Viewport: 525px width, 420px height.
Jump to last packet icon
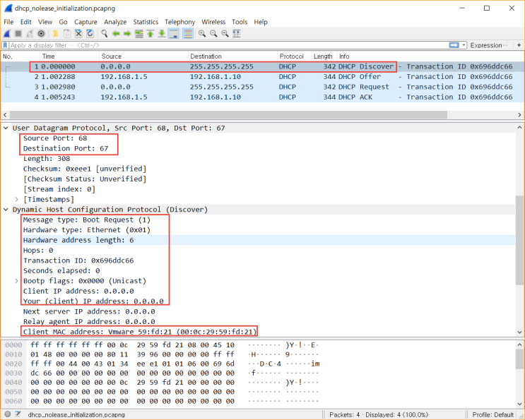coord(162,33)
